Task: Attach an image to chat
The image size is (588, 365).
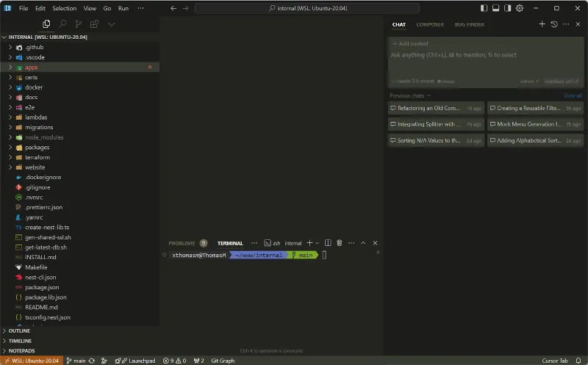Action: click(446, 82)
